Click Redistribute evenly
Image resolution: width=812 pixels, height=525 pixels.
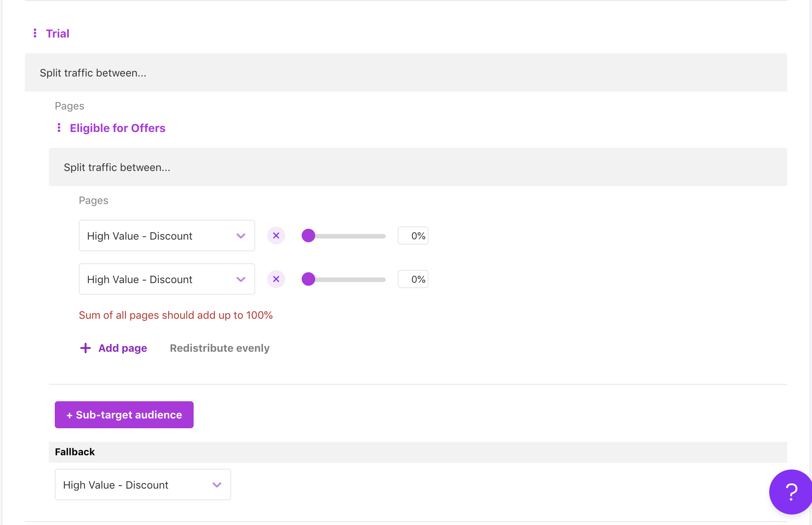coord(220,348)
